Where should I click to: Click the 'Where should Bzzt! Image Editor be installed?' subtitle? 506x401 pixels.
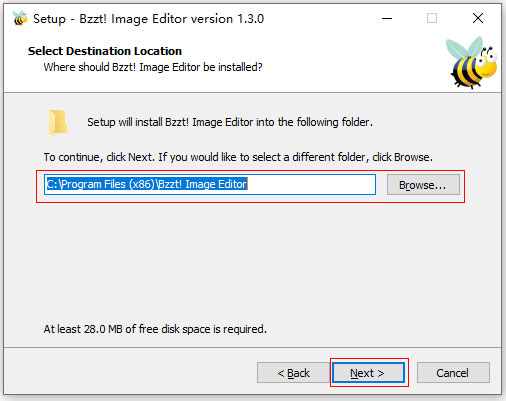click(153, 67)
